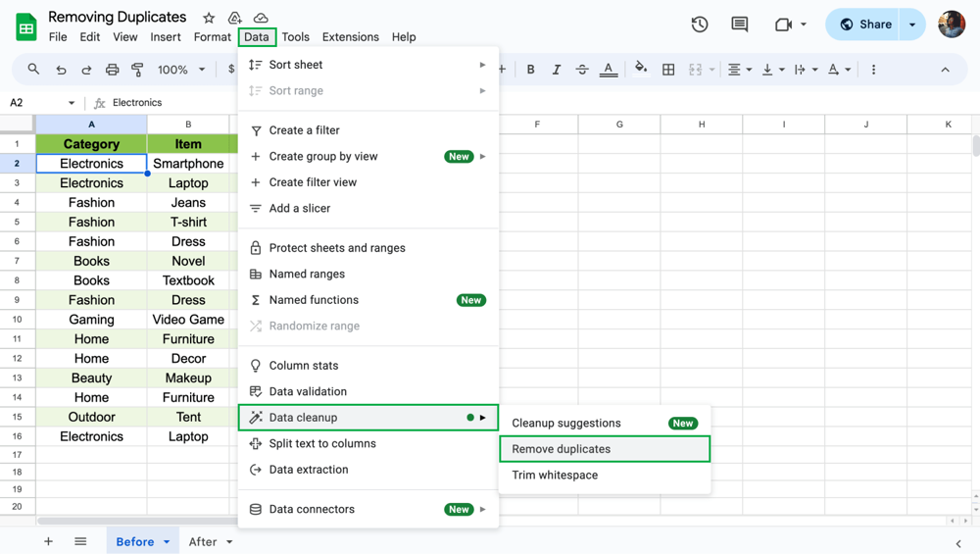Open the comments panel icon
Screen dimensions: 980x554
pos(740,25)
